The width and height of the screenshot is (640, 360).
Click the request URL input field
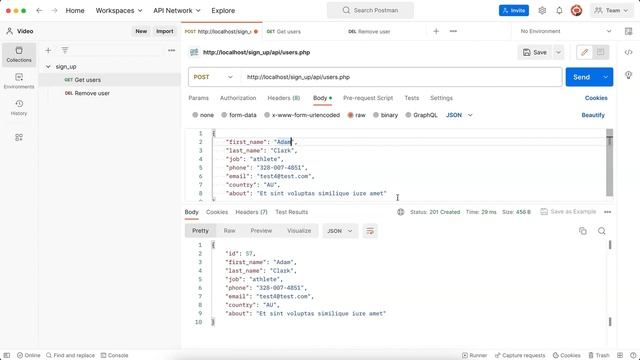pyautogui.click(x=402, y=77)
